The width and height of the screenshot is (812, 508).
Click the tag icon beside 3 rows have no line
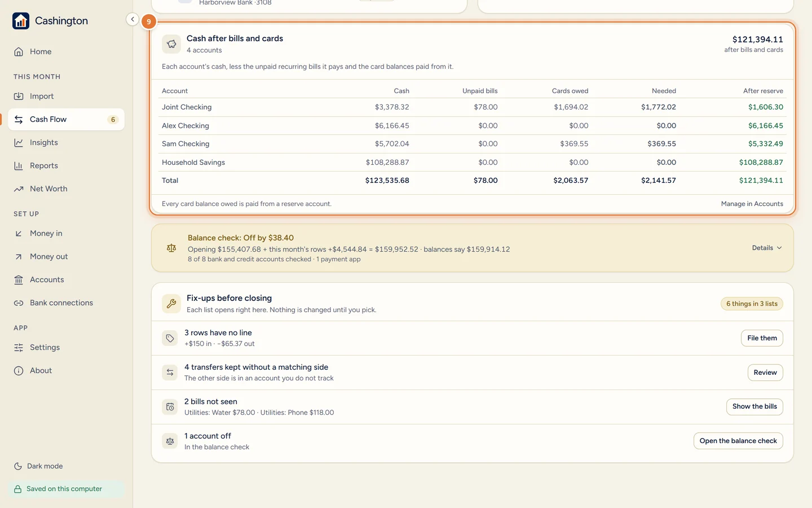pos(170,338)
